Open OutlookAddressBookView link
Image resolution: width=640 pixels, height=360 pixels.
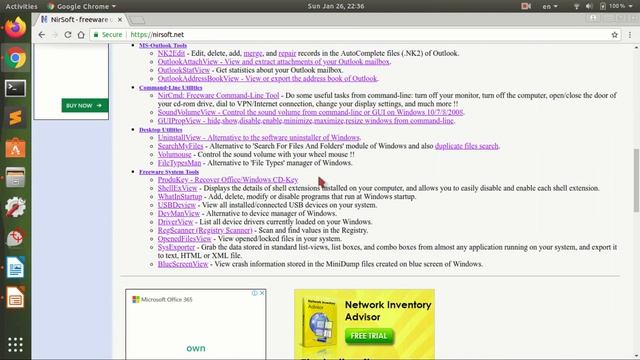(267, 78)
